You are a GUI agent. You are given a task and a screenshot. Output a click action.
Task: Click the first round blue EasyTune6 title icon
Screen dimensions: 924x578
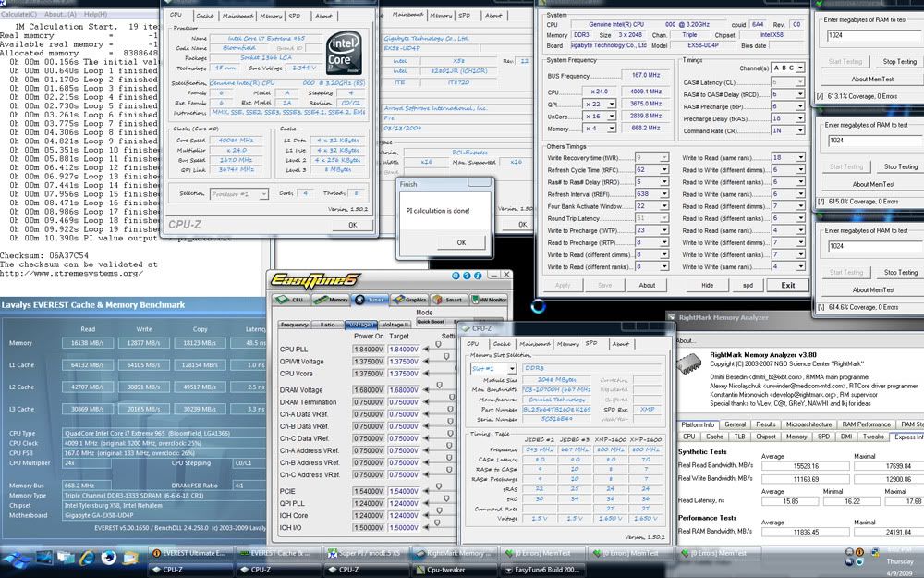pyautogui.click(x=456, y=276)
